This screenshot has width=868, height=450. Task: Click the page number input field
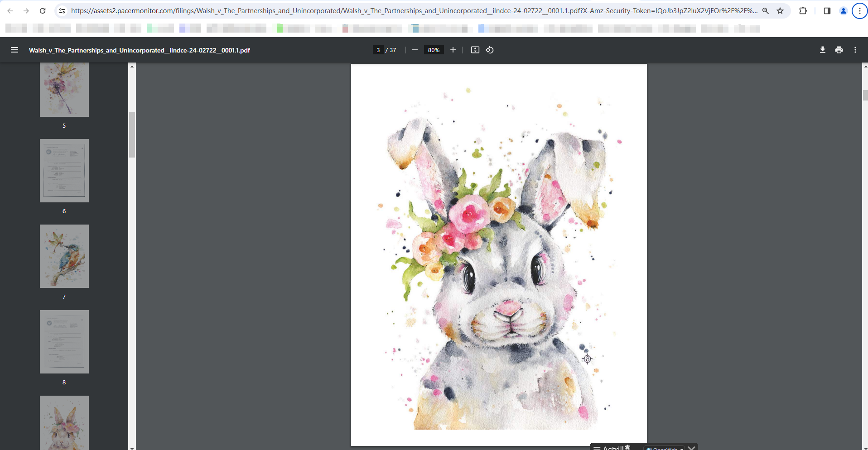pos(378,50)
